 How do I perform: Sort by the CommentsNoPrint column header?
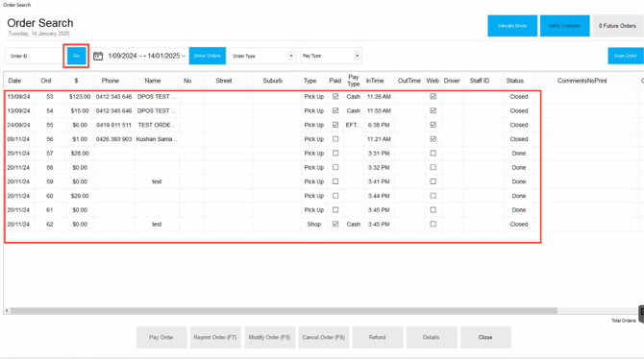pos(582,81)
